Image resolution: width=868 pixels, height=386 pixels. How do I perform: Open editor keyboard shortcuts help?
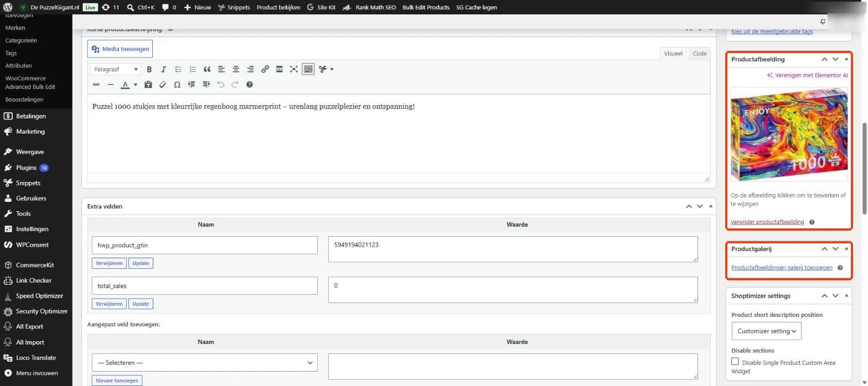click(250, 85)
